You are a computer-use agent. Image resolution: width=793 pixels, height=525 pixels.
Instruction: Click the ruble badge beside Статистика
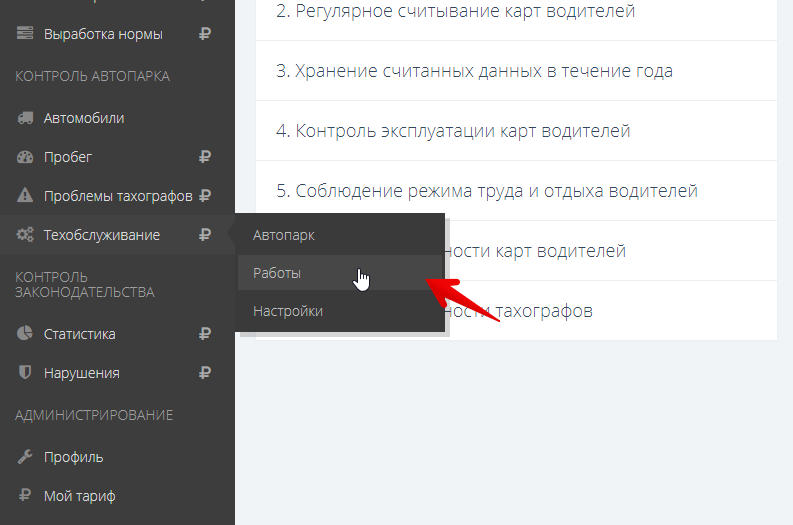(205, 334)
